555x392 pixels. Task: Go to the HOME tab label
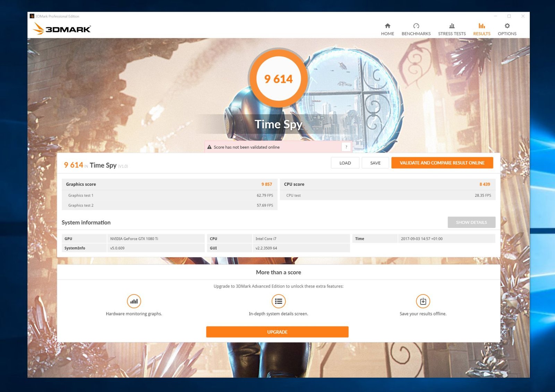(x=387, y=34)
